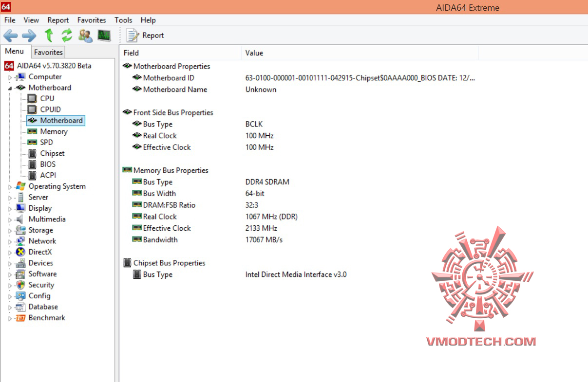Viewport: 588px width, 382px height.
Task: Select the CPU icon in tree
Action: pos(32,99)
